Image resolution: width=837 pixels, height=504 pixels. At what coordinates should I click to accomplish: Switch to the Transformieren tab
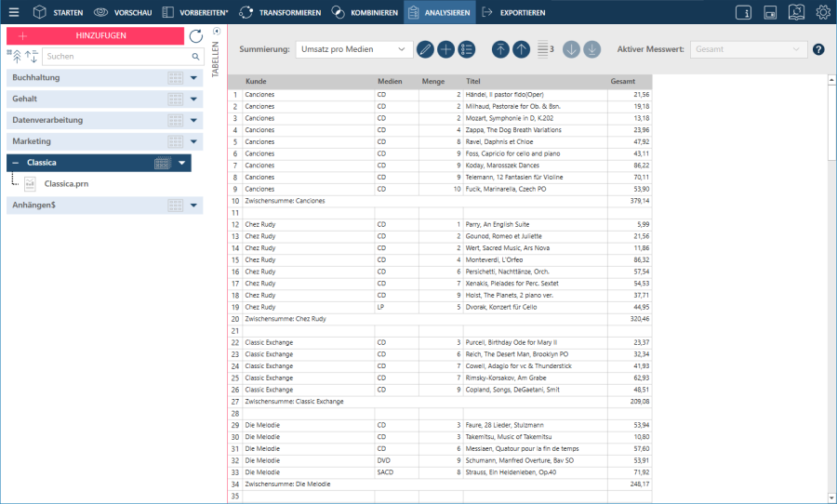pyautogui.click(x=280, y=12)
